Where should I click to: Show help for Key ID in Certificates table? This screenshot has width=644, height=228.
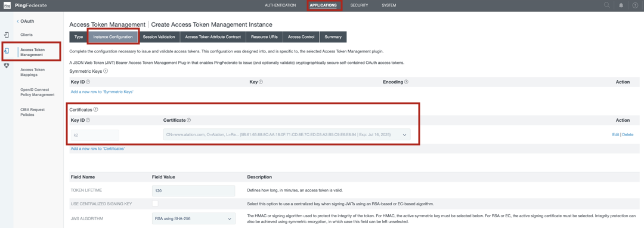pos(88,121)
